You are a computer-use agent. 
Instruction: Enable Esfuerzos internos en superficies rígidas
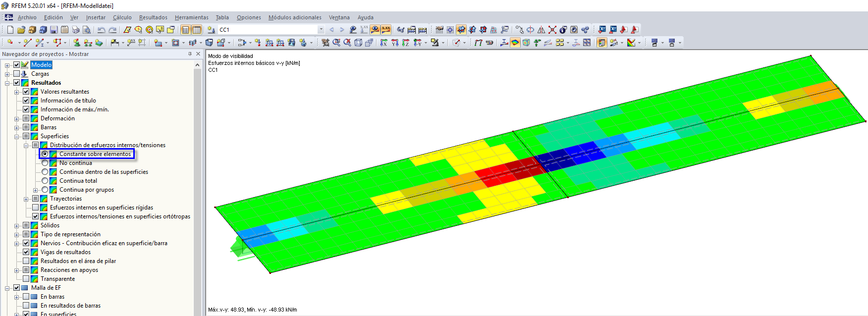[x=36, y=208]
